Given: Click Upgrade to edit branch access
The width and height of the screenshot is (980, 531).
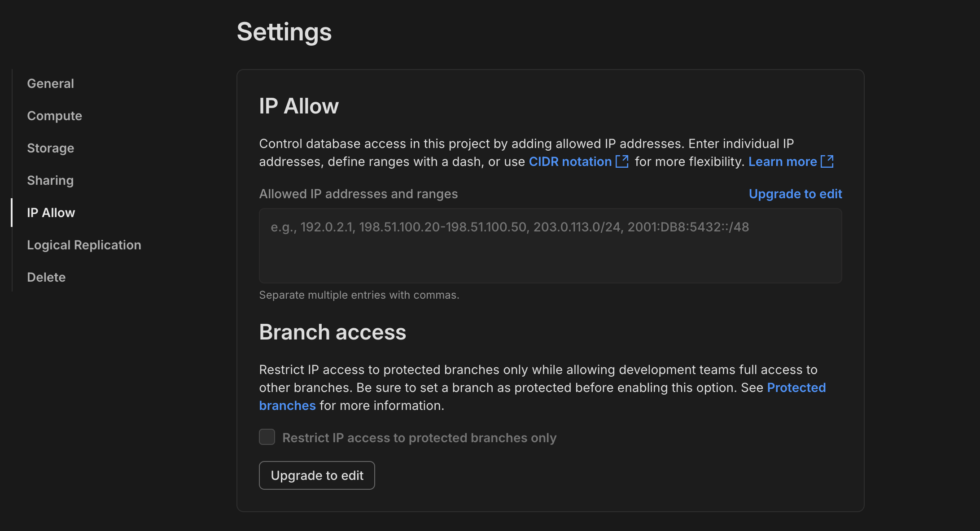Looking at the screenshot, I should point(317,475).
